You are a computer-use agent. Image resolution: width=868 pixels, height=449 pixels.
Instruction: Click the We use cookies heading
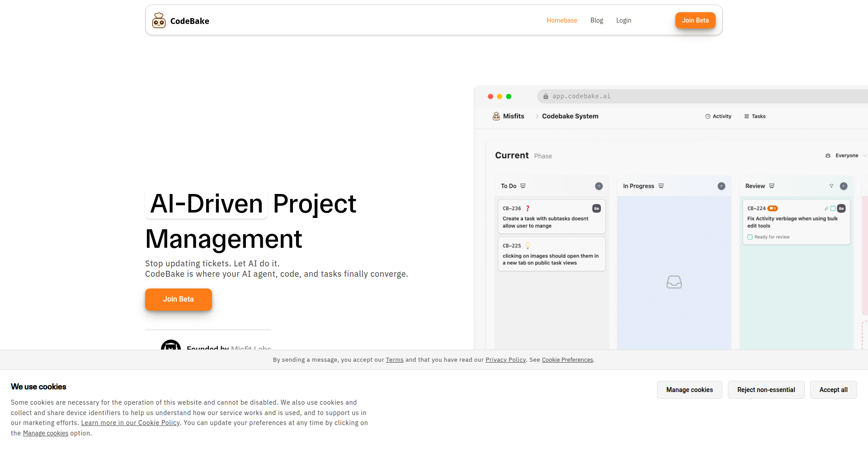[38, 387]
